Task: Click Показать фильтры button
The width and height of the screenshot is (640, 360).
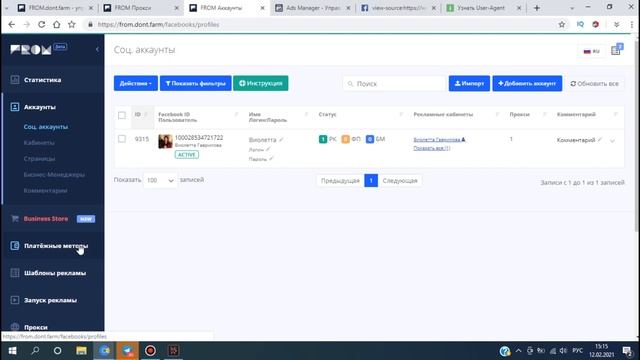Action: pos(196,83)
